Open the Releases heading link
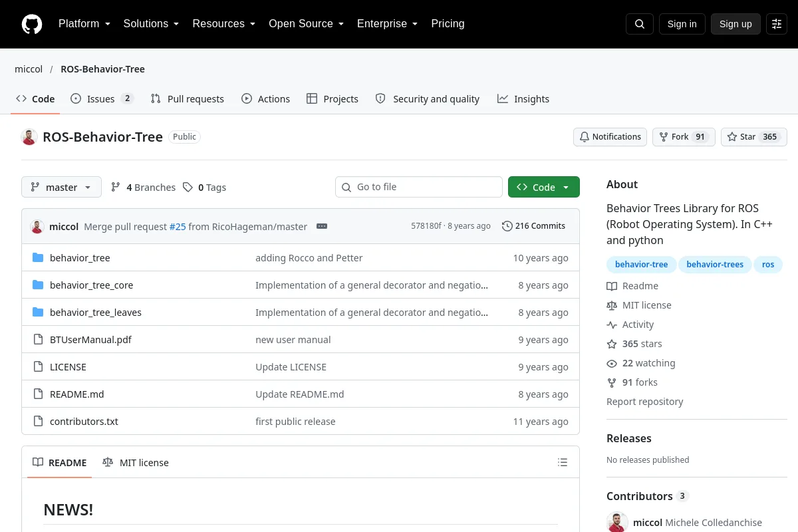The width and height of the screenshot is (798, 532). click(x=628, y=438)
